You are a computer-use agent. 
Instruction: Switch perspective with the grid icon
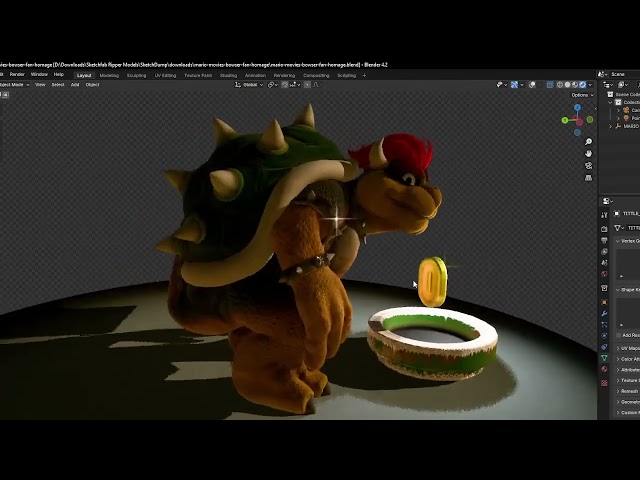[589, 175]
